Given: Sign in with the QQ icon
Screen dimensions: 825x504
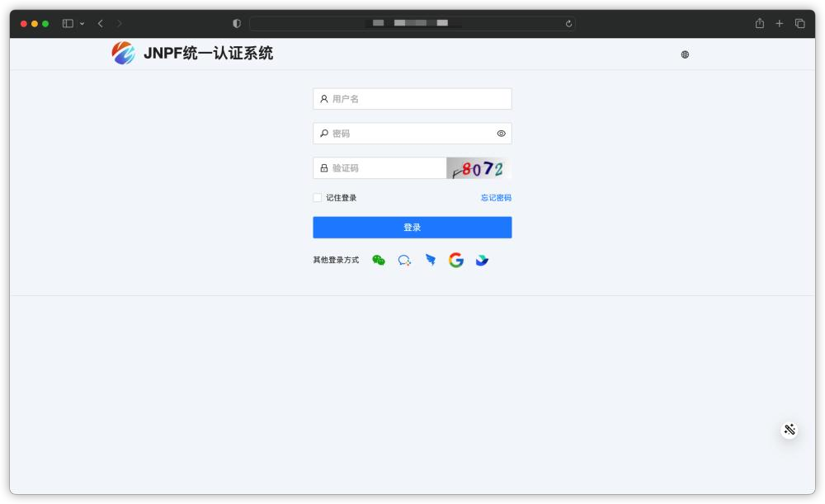Looking at the screenshot, I should click(x=403, y=260).
